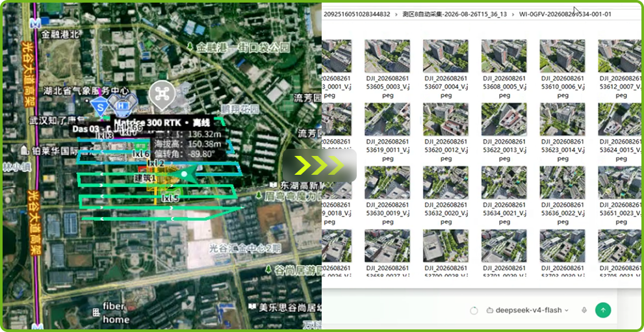Click the 湖北省气象服务中心 map label
Screen dimensions: 644x332
pos(86,91)
